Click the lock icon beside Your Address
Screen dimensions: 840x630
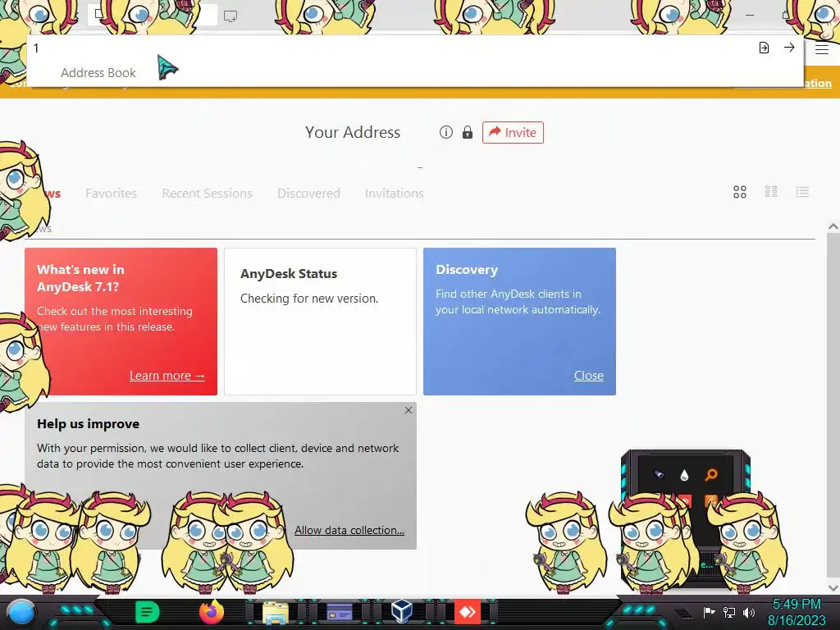(x=467, y=132)
